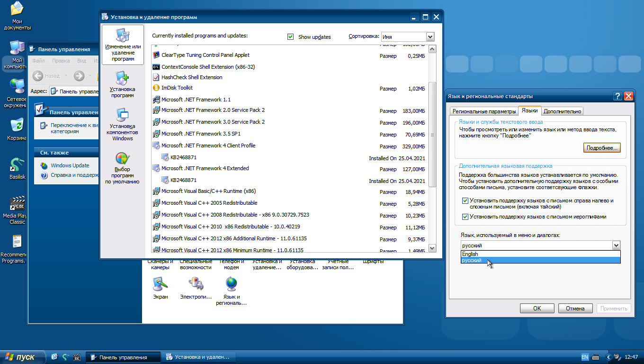
Task: Select 'Microsoft Visual Basic/C++ Runtime (x86)' entry
Action: point(290,191)
